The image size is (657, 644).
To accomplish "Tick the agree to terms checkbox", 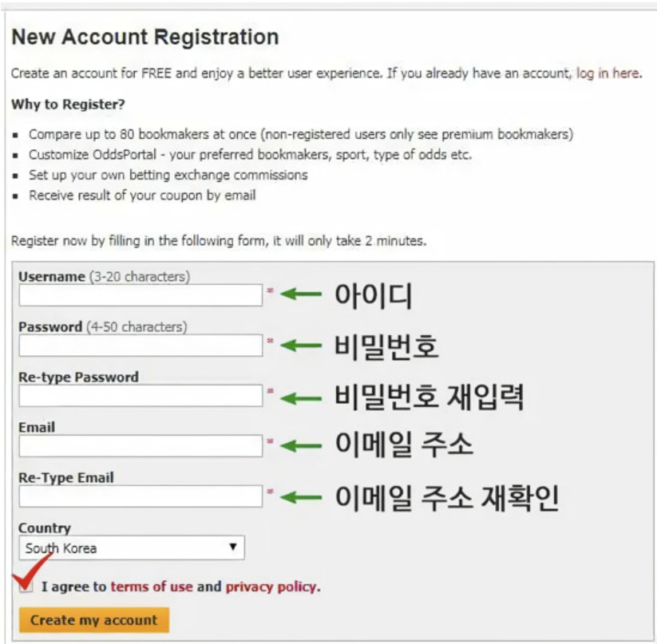I will 26,587.
